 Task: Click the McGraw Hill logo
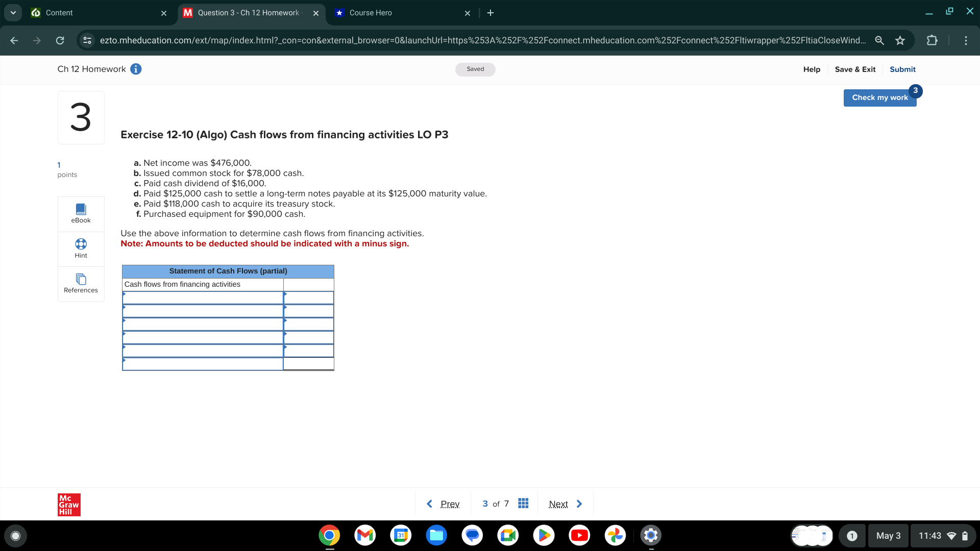point(68,505)
